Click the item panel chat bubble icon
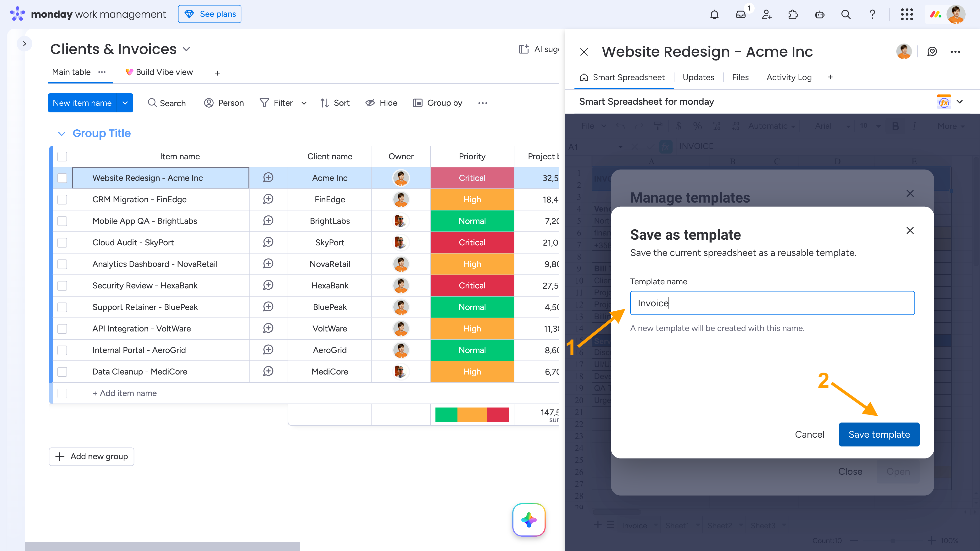The width and height of the screenshot is (980, 551). [x=932, y=52]
